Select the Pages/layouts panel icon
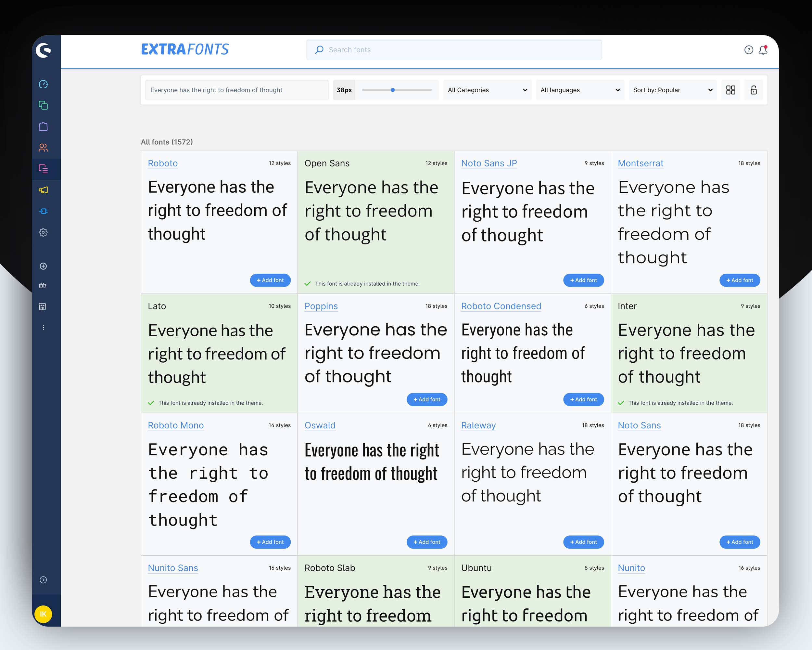Screen dimensions: 812x650 click(44, 168)
